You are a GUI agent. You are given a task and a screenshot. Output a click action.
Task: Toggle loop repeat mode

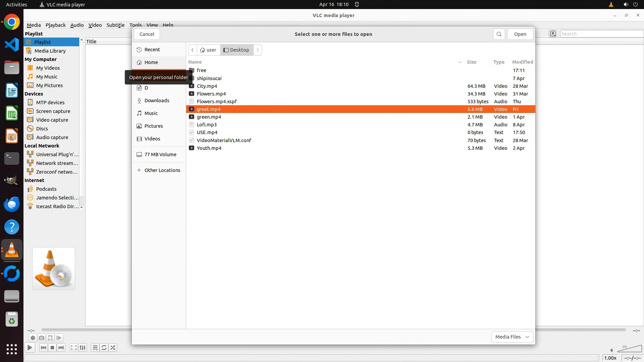104,348
